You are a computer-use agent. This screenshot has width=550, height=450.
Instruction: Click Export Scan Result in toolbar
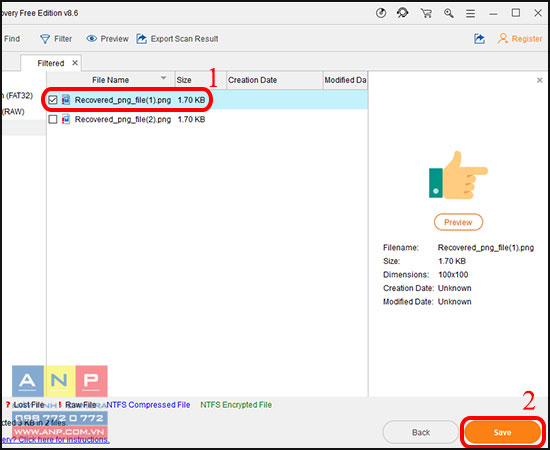click(177, 39)
